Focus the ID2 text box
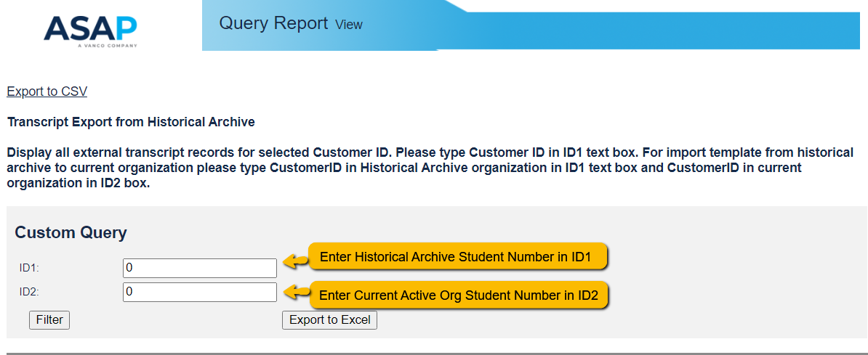The width and height of the screenshot is (868, 355). coord(200,292)
